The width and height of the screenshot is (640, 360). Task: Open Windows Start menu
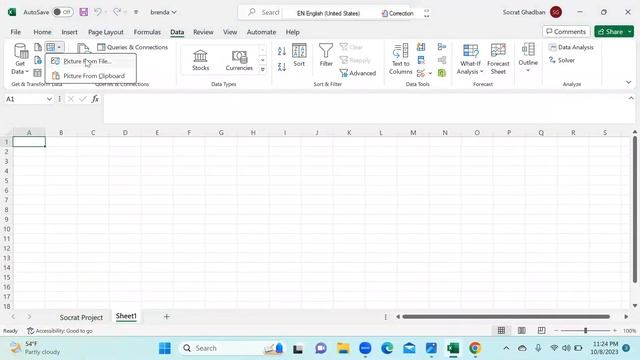point(165,348)
